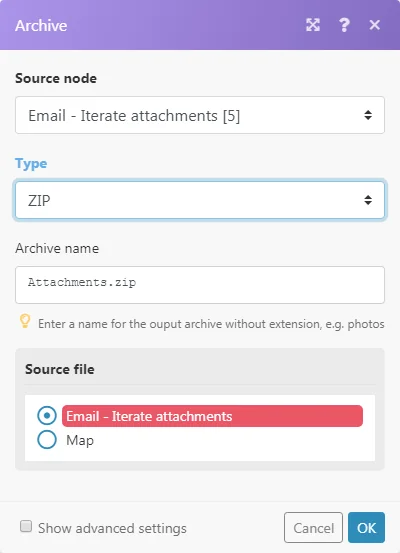Open the Source node dropdown
This screenshot has width=400, height=553.
click(x=200, y=115)
